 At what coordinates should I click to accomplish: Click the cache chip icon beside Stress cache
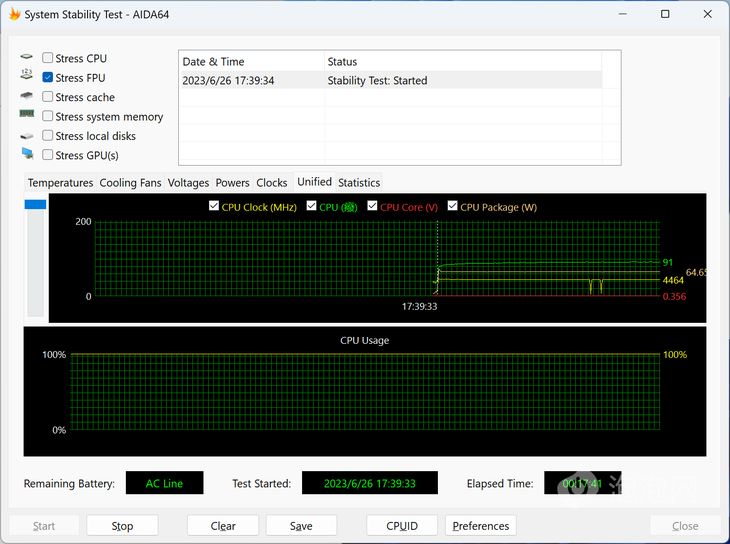tap(27, 95)
